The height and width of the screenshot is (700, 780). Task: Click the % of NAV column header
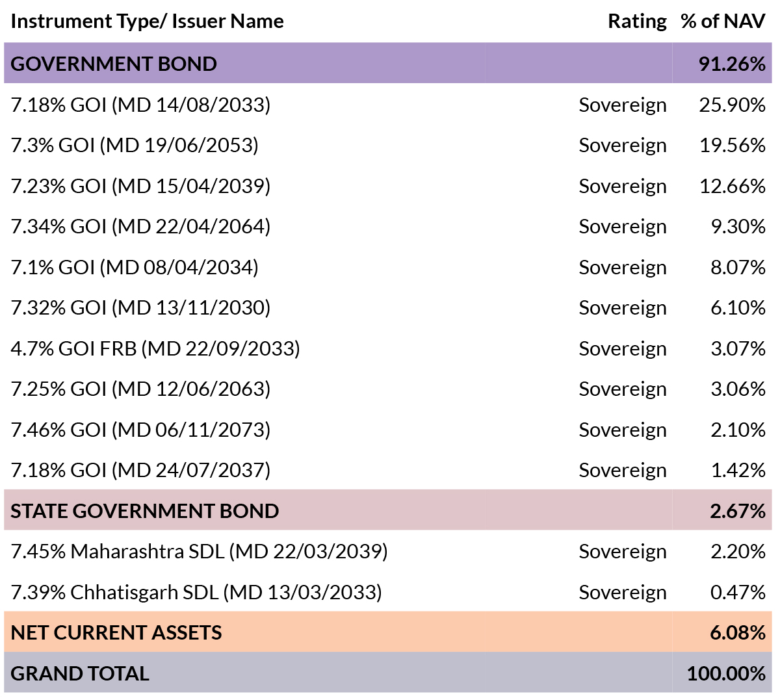pyautogui.click(x=723, y=21)
